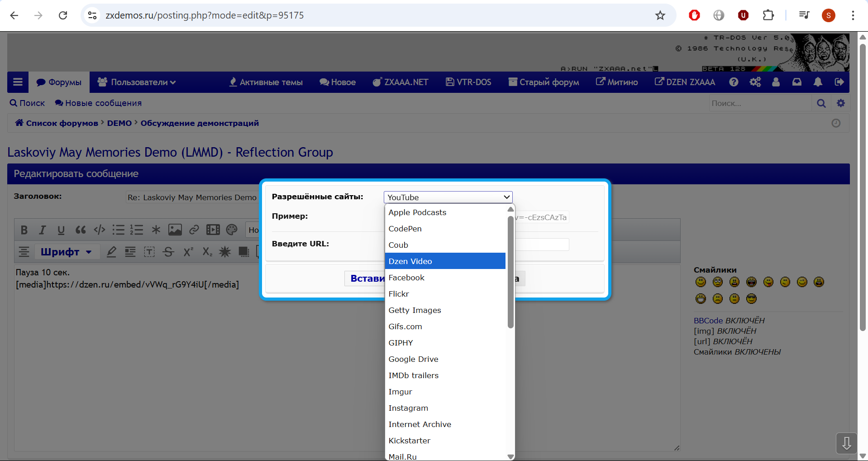Apply center alignment icon
Image resolution: width=868 pixels, height=461 pixels.
coord(24,252)
